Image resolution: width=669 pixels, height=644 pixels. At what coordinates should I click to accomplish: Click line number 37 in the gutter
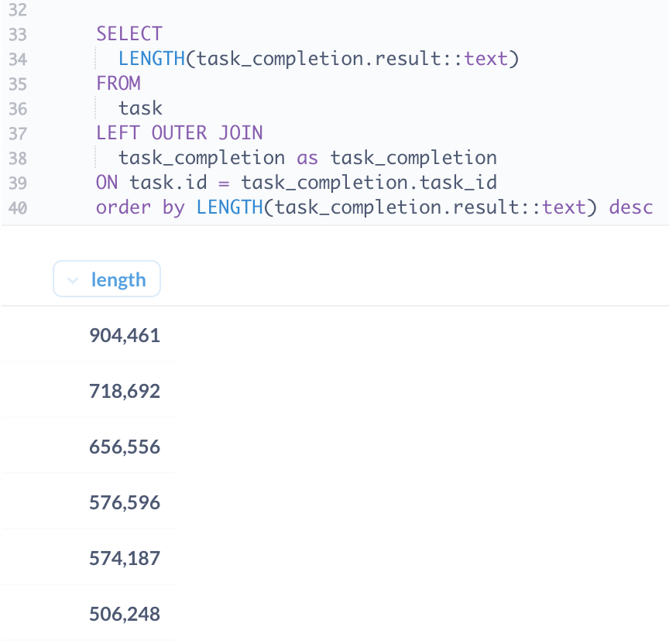[18, 134]
